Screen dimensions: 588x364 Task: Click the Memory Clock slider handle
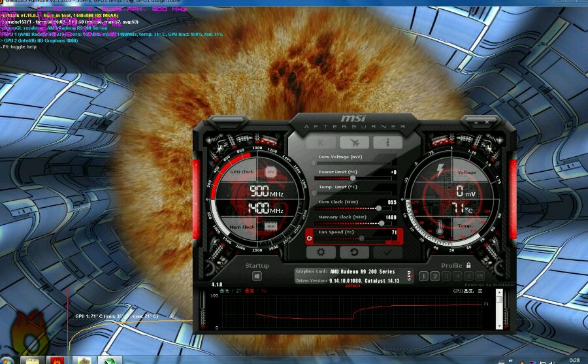click(382, 223)
